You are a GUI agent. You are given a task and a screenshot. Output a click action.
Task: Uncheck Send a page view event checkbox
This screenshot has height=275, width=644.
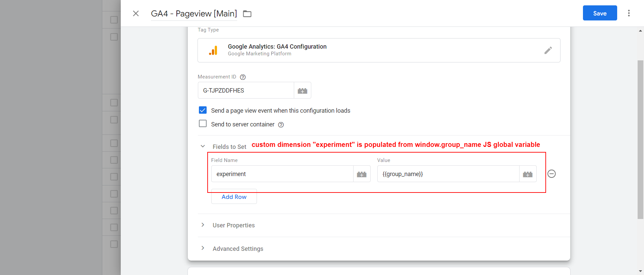coord(203,110)
